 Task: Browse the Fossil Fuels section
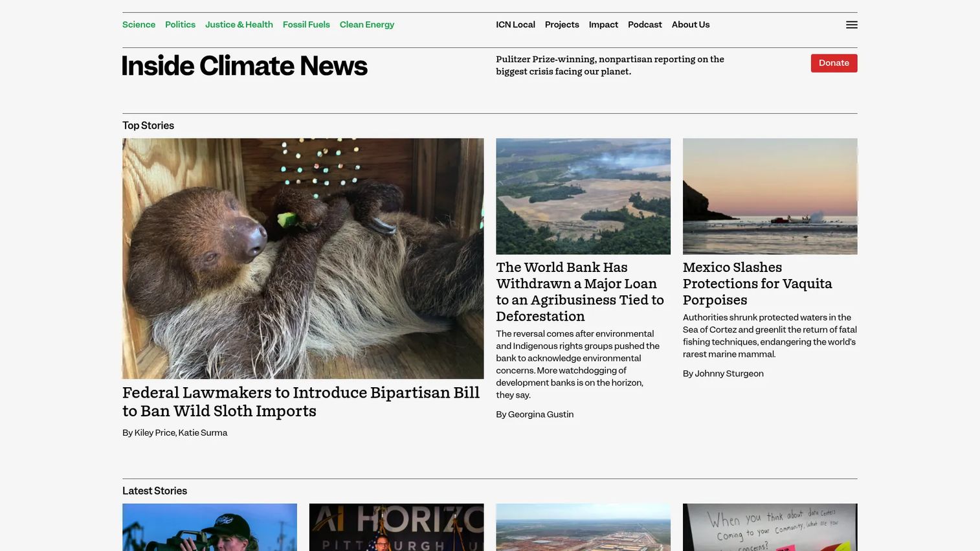(x=306, y=25)
